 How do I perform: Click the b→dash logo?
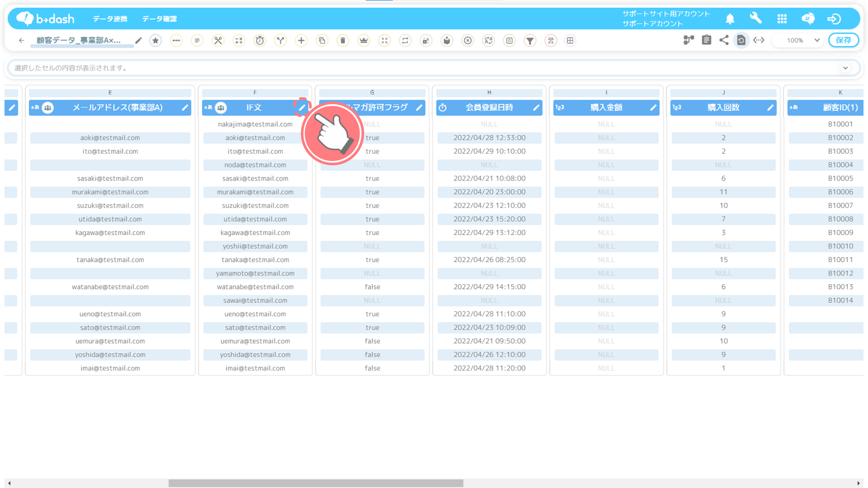pos(46,19)
